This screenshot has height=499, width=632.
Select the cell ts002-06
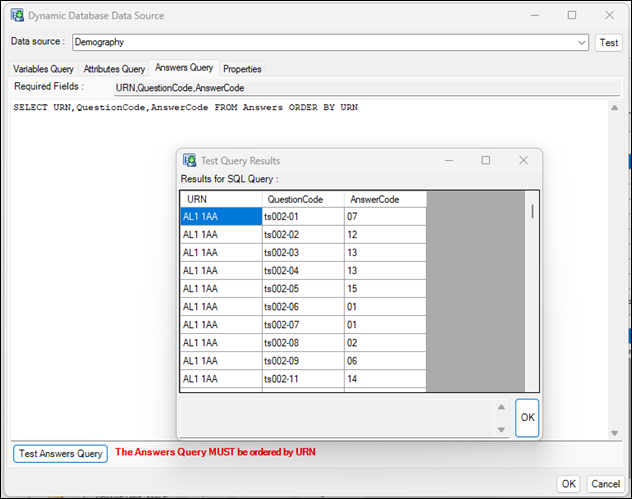303,307
